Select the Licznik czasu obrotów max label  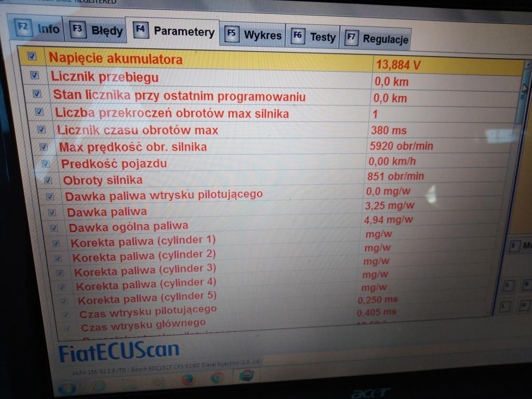click(x=137, y=130)
